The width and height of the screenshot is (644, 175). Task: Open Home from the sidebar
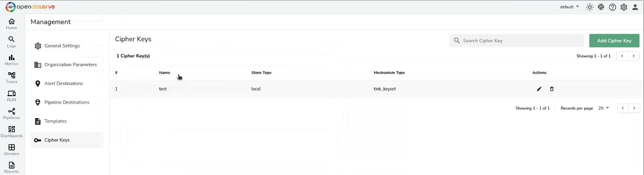click(12, 24)
